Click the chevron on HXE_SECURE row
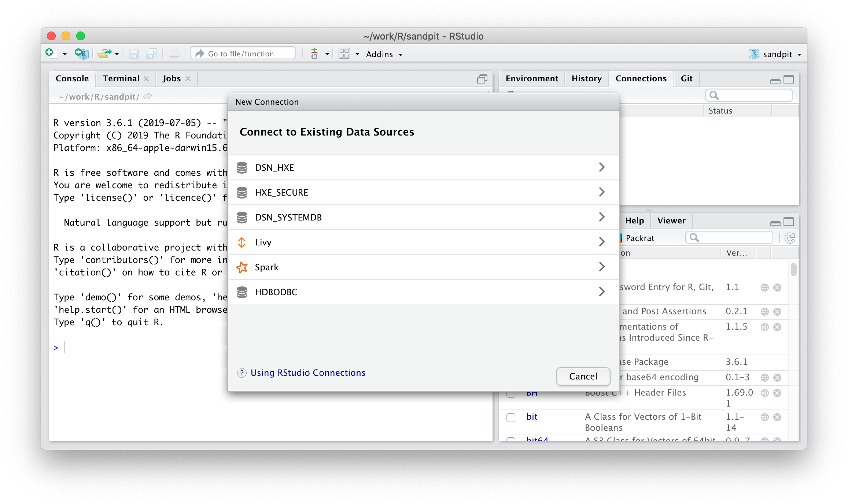 click(601, 192)
